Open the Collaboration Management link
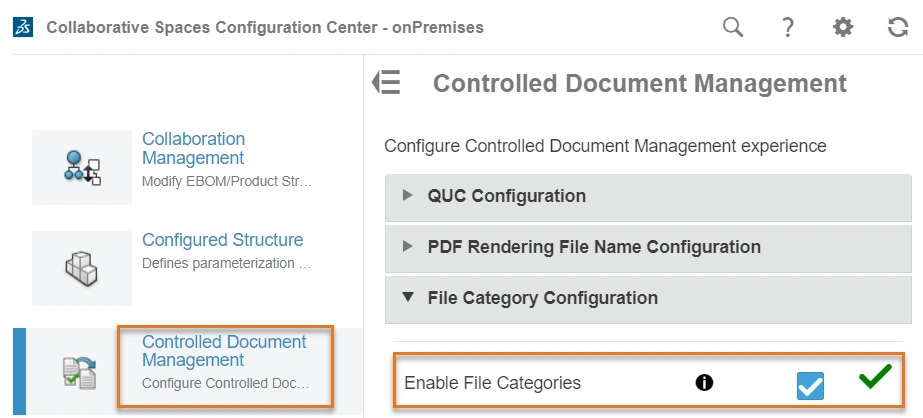923x418 pixels. click(193, 148)
